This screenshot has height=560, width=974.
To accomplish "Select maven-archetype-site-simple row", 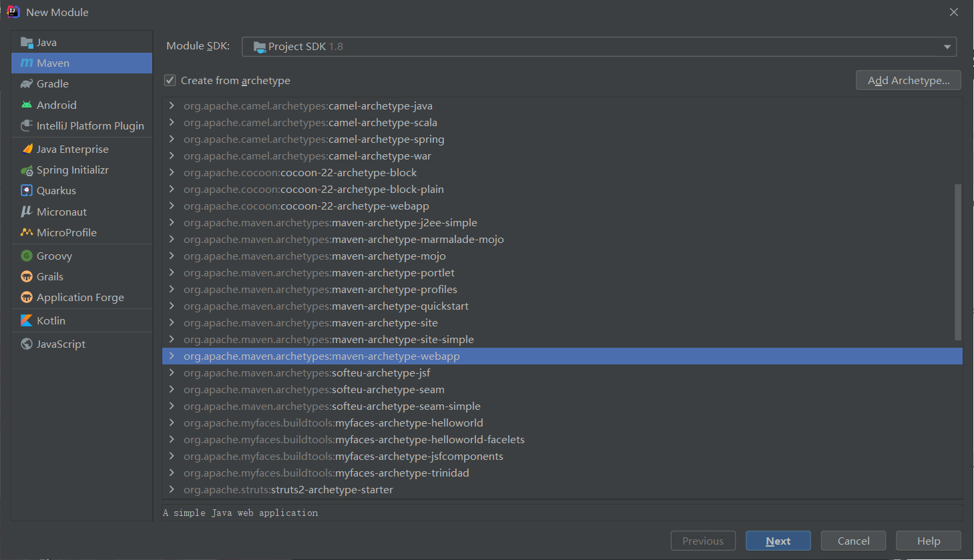I will pos(562,339).
